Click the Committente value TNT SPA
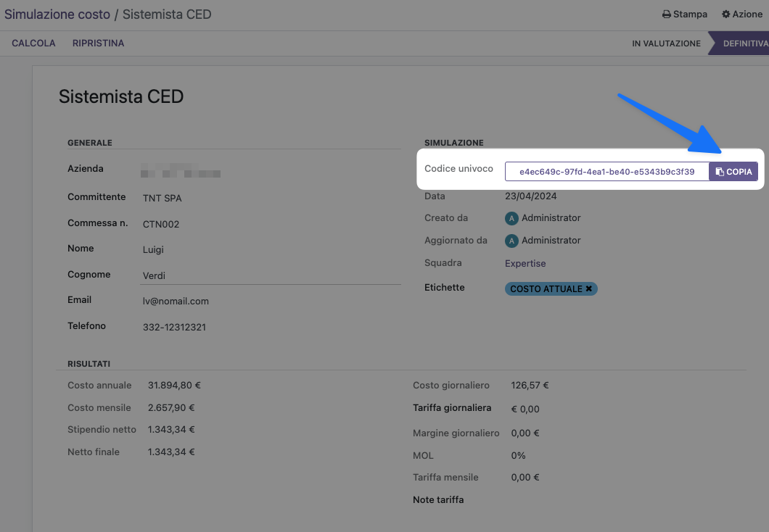This screenshot has width=769, height=532. tap(162, 198)
